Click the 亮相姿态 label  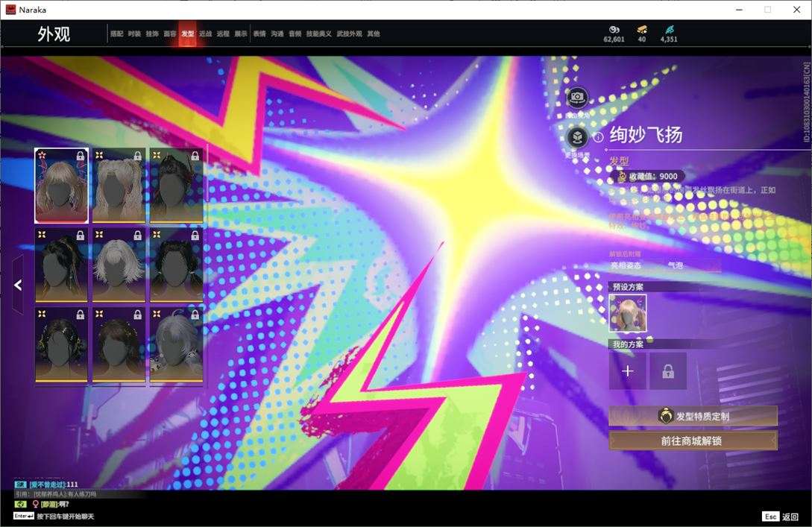tap(626, 265)
